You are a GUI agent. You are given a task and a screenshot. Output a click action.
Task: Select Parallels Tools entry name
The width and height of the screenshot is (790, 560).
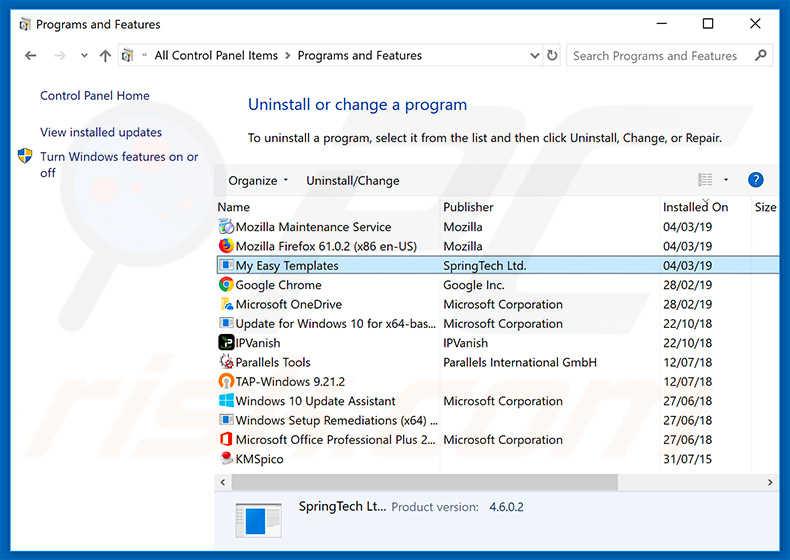click(x=273, y=362)
